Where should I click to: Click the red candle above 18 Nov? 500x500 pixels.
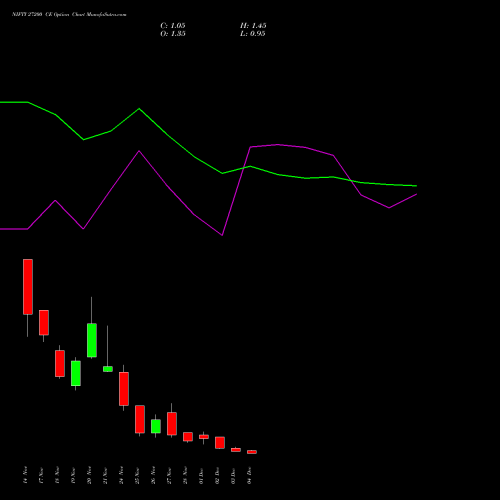[60, 363]
